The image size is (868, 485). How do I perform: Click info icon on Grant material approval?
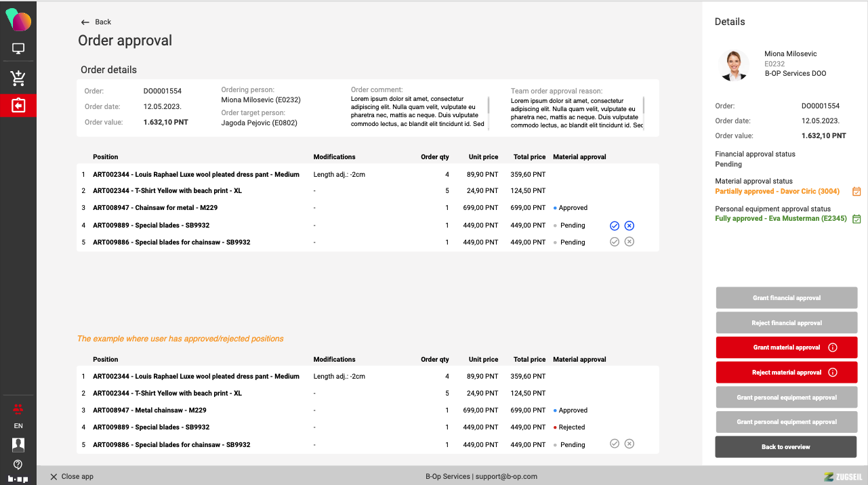click(x=833, y=347)
